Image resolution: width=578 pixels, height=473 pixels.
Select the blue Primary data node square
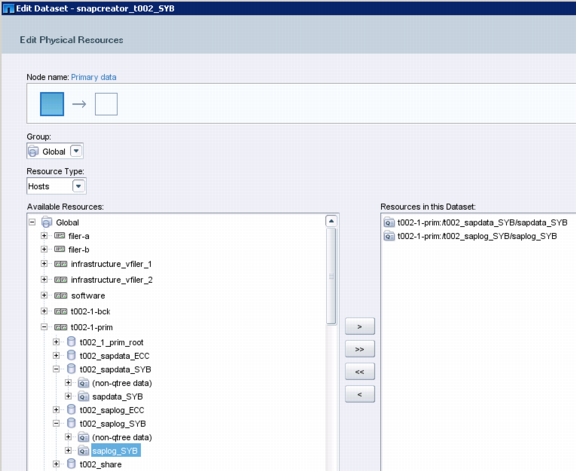pyautogui.click(x=52, y=104)
